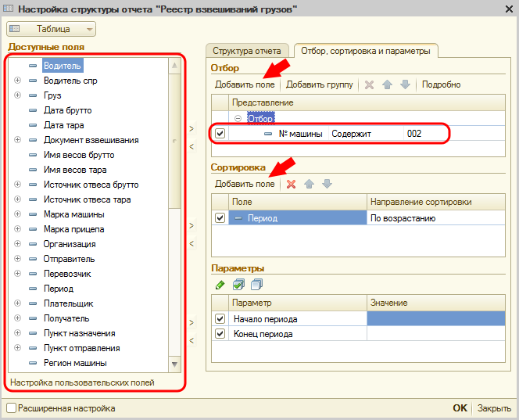Click the Начало периода value field
Viewport: 519px width, 420px height.
coord(435,319)
